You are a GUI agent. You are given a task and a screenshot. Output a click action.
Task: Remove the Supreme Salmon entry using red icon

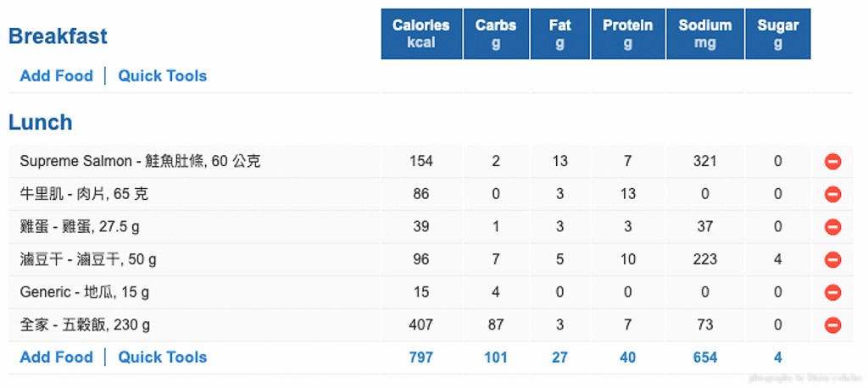click(x=832, y=162)
